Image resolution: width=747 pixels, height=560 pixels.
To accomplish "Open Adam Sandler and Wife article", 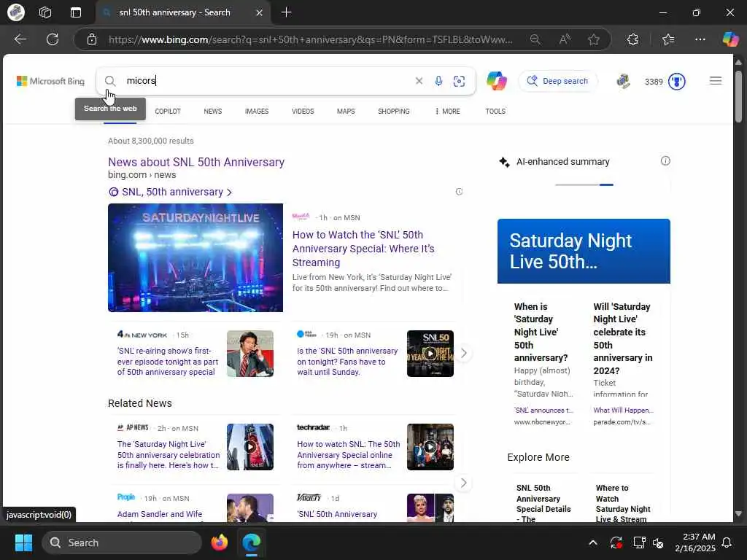I will pyautogui.click(x=160, y=514).
